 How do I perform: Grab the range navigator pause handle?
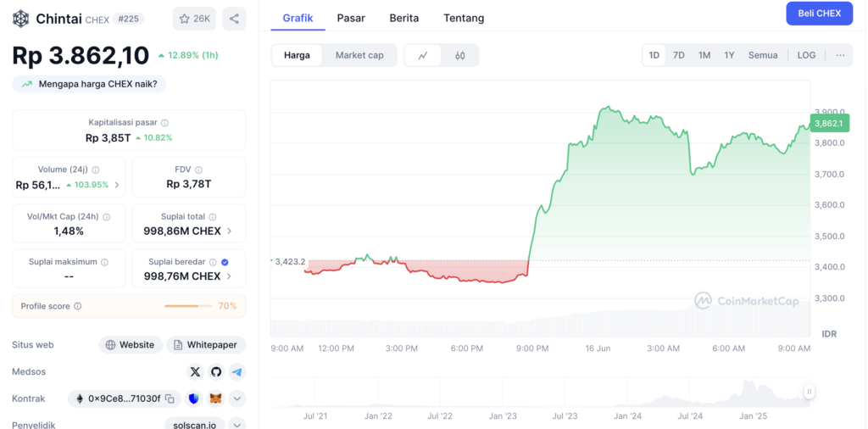tap(809, 392)
